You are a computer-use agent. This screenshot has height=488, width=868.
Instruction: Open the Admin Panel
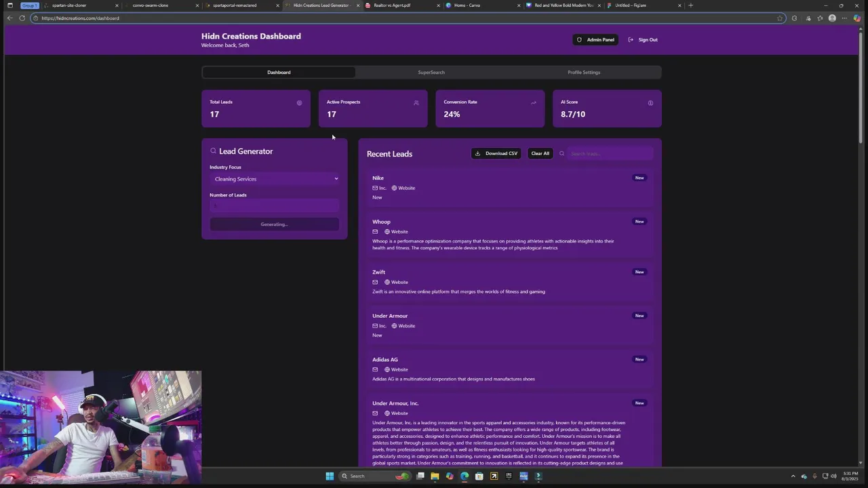[x=595, y=40]
